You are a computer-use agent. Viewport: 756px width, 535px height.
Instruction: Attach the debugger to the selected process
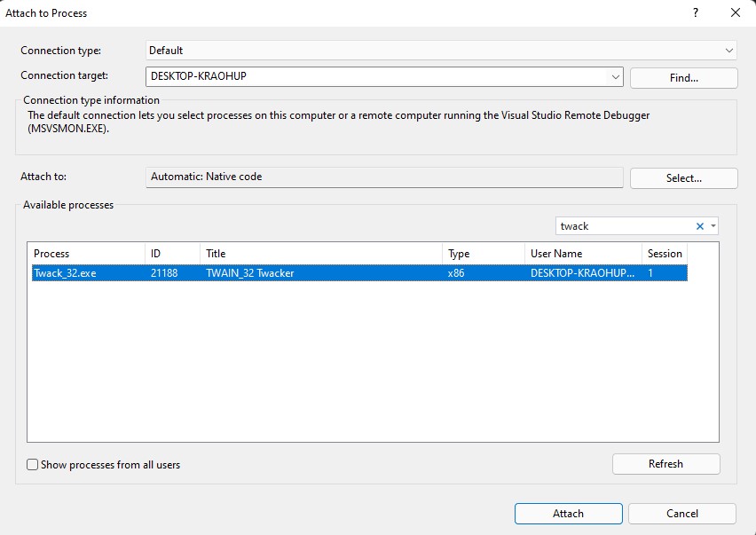click(x=568, y=513)
